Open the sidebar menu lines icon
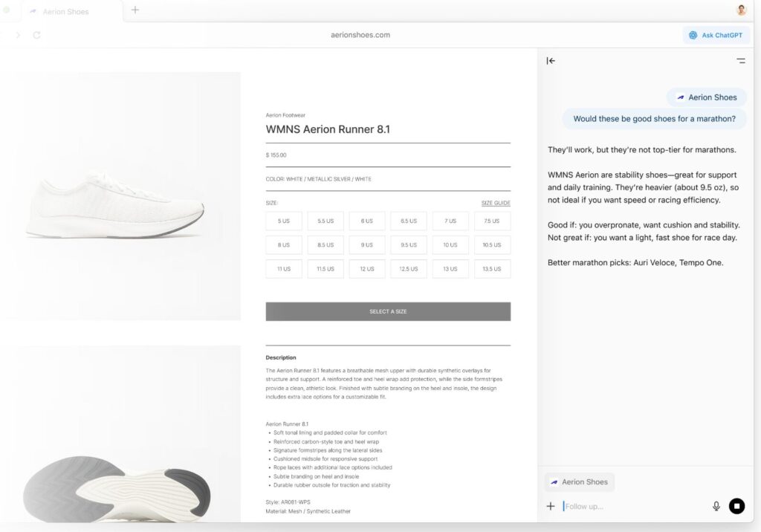 (740, 61)
